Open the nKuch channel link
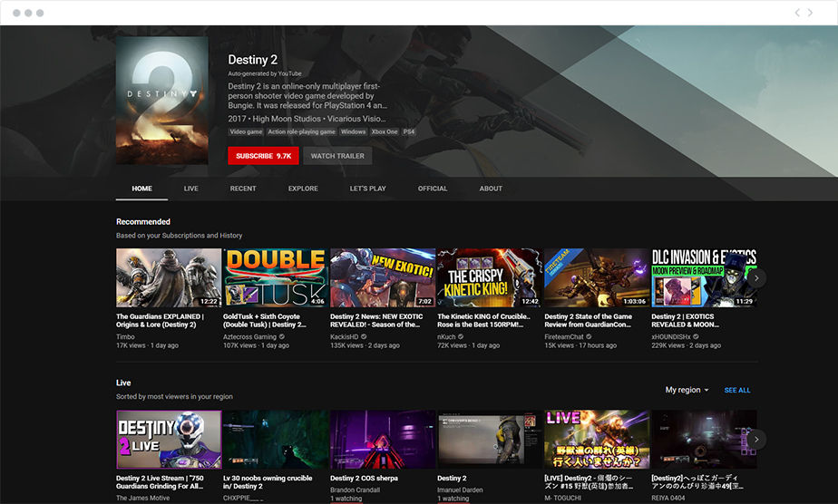The image size is (838, 504). [446, 337]
